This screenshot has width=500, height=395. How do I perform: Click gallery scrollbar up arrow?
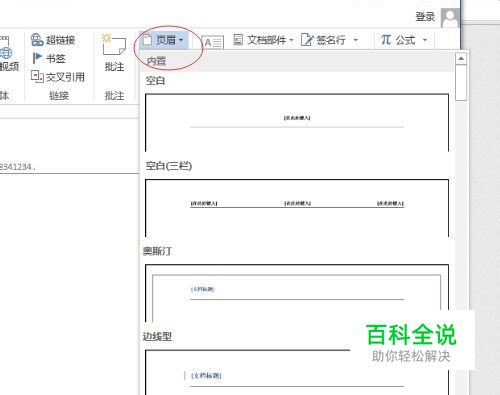click(x=461, y=59)
